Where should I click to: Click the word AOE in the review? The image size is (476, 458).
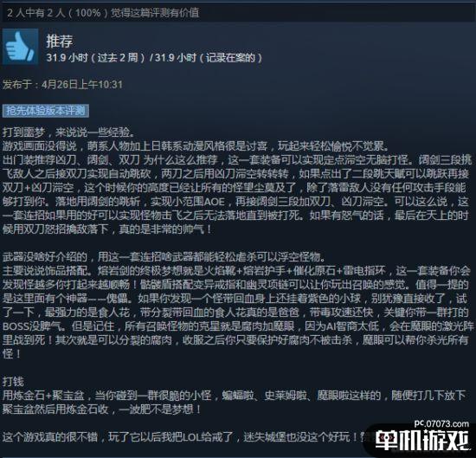215,202
